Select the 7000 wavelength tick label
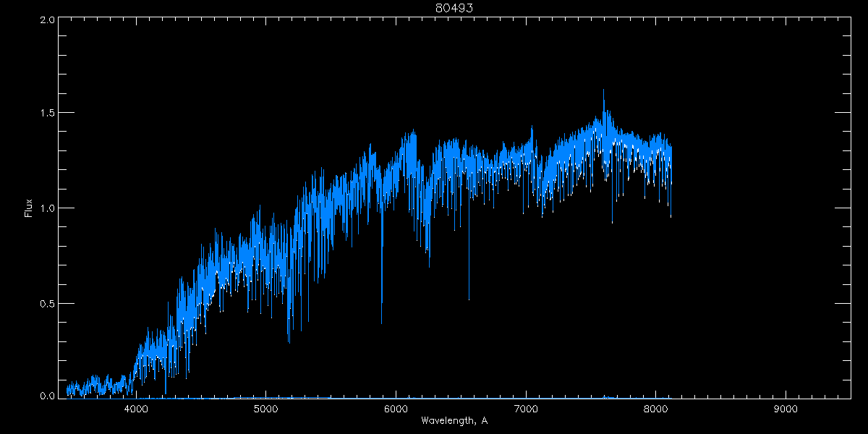This screenshot has height=434, width=868. 526,409
